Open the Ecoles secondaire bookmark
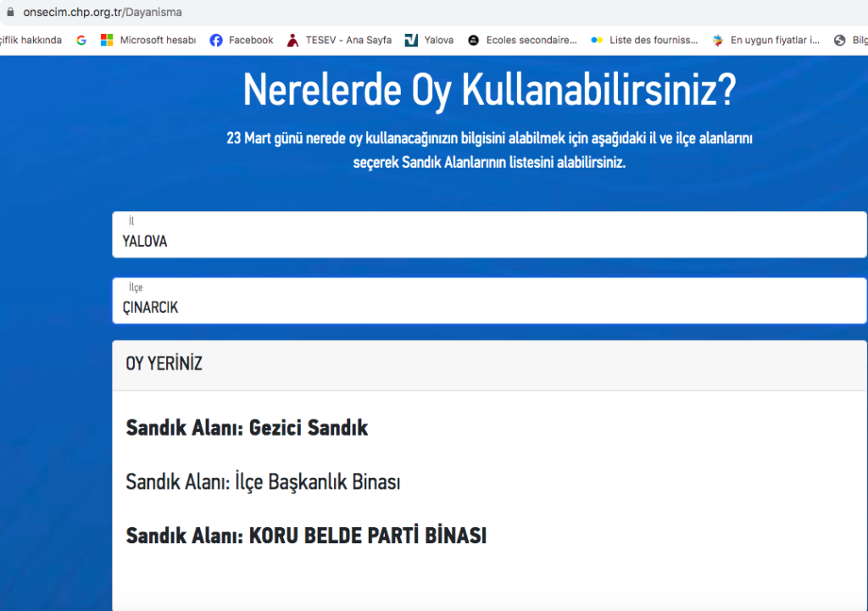Viewport: 868px width, 611px height. point(522,40)
